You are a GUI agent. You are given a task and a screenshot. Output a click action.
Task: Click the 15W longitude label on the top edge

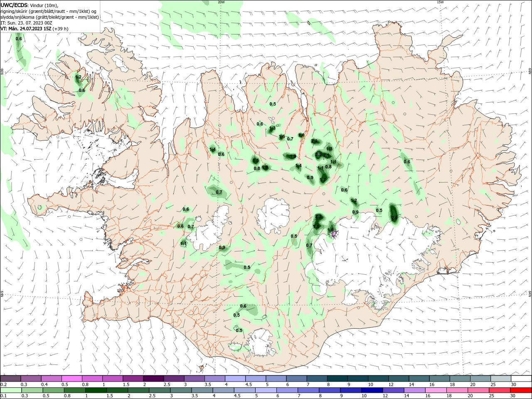click(x=440, y=2)
